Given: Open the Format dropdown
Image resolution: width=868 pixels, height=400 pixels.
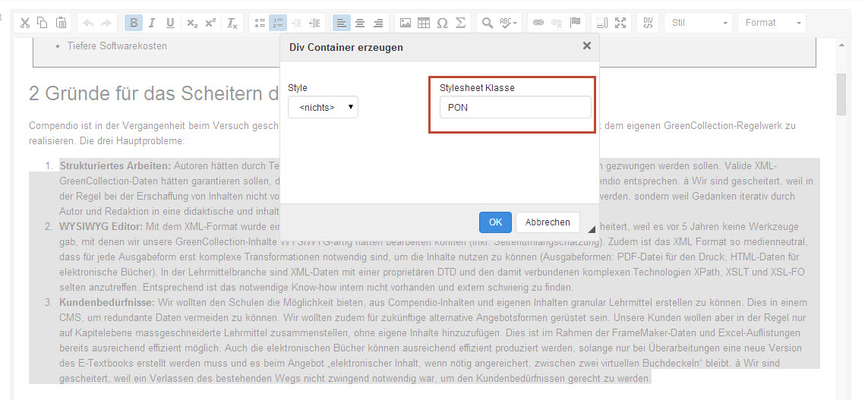Looking at the screenshot, I should coord(772,23).
